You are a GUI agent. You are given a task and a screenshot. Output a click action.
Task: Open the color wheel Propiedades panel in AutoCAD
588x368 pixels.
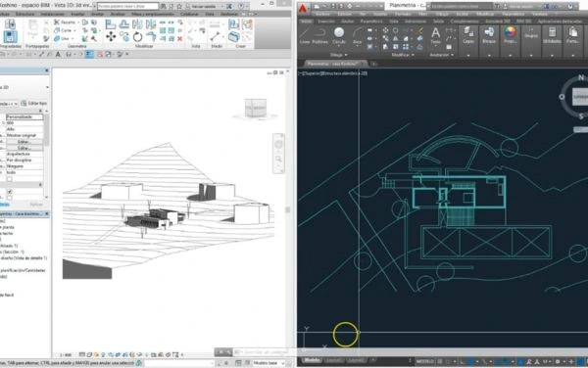pos(510,36)
